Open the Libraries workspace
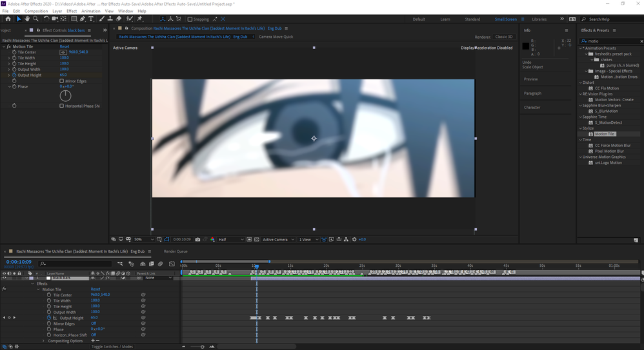 coord(539,19)
